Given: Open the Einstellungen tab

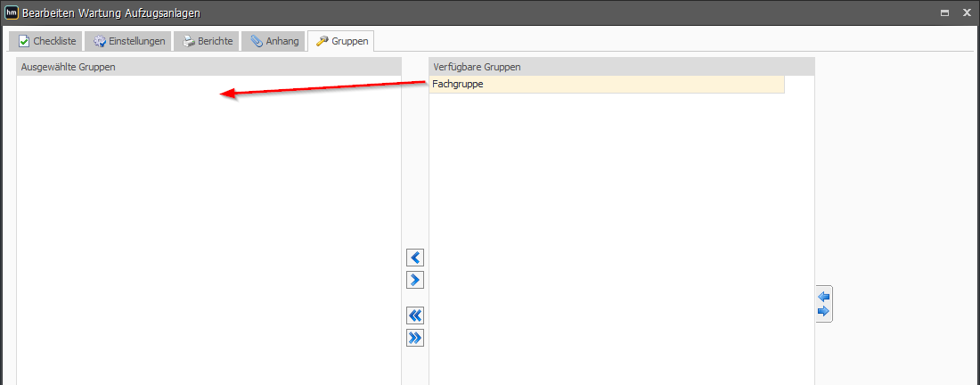Looking at the screenshot, I should click(129, 41).
